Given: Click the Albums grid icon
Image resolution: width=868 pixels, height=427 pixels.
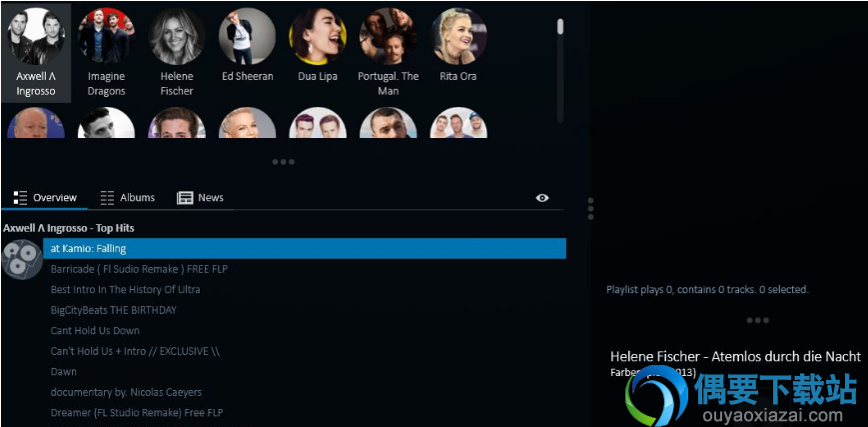Looking at the screenshot, I should coord(108,198).
